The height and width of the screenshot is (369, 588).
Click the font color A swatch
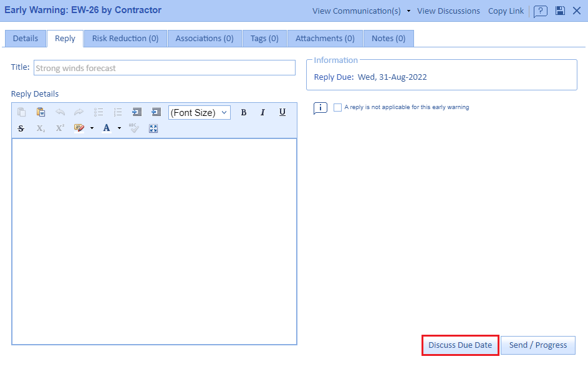[107, 128]
